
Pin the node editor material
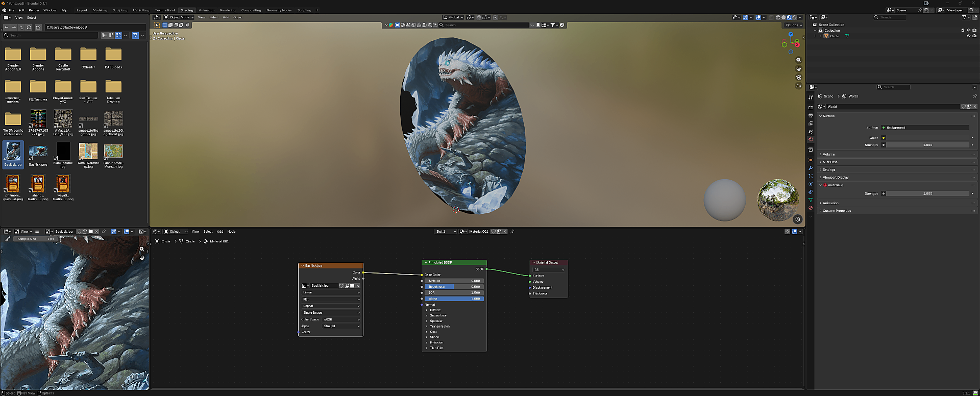click(x=512, y=231)
